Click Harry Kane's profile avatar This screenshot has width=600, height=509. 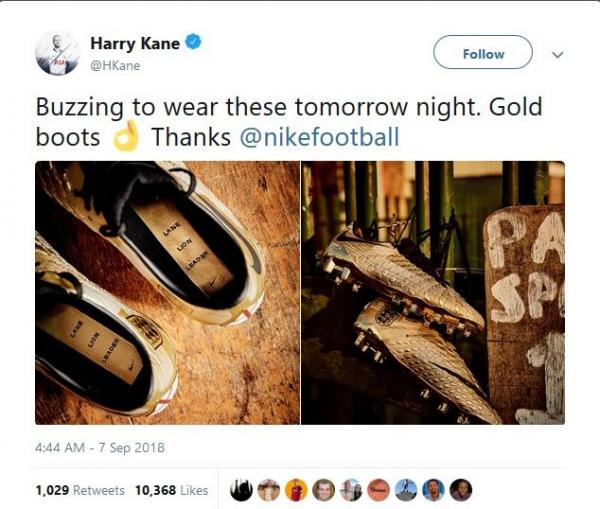click(x=57, y=53)
